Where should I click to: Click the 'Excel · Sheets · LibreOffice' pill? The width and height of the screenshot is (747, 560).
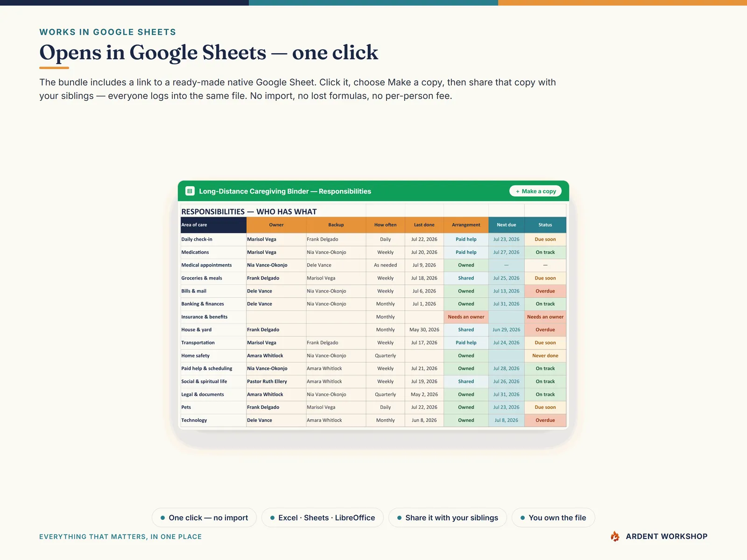(322, 518)
